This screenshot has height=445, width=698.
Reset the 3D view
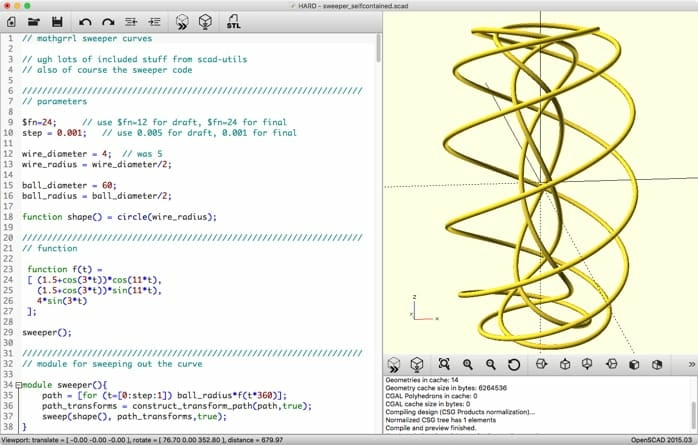pyautogui.click(x=514, y=364)
